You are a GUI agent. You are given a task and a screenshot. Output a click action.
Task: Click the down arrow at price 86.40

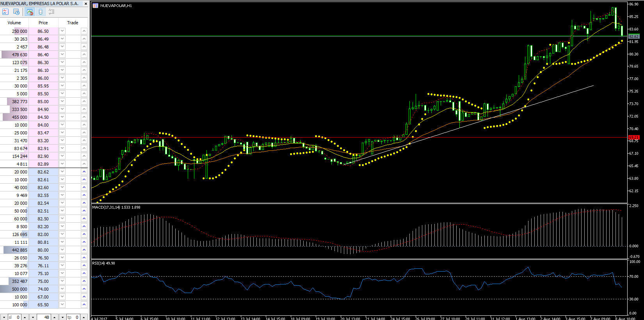62,54
